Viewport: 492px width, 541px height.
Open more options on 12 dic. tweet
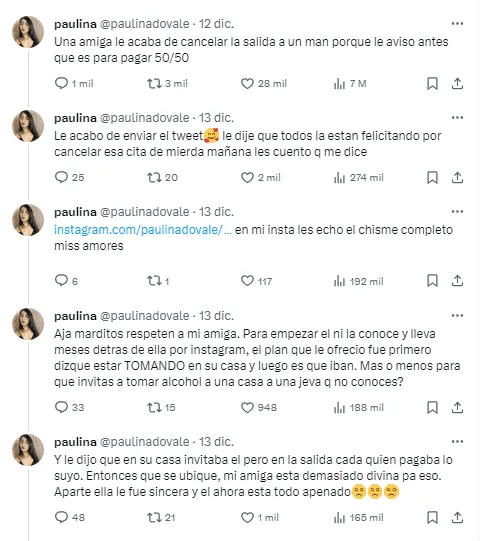(x=457, y=23)
